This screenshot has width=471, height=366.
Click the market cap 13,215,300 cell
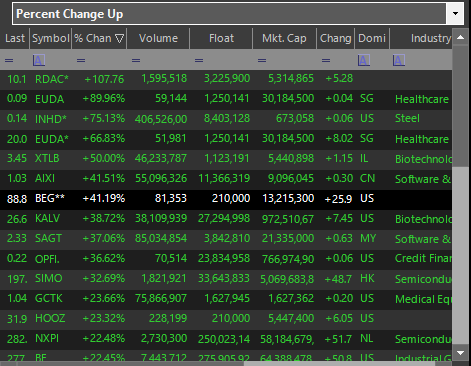point(288,198)
